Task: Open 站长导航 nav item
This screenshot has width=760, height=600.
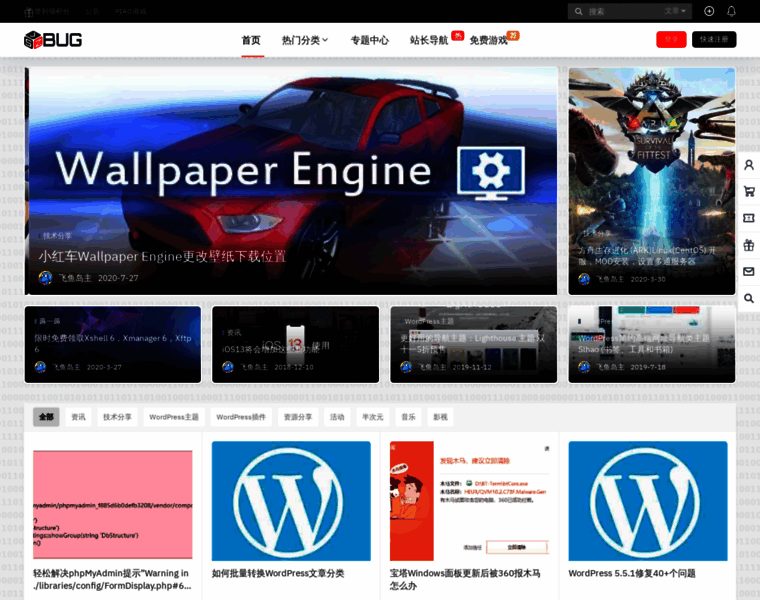Action: click(x=429, y=40)
